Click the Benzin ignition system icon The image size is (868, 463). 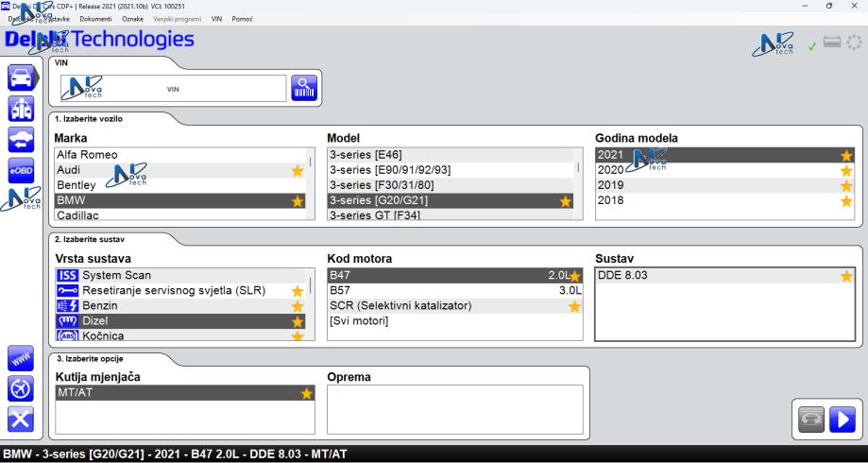point(68,305)
